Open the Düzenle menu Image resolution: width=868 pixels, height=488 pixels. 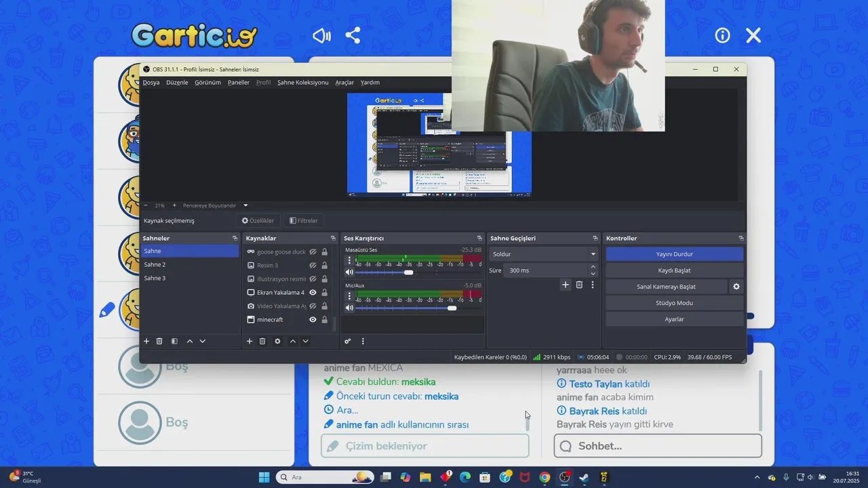[x=177, y=83]
